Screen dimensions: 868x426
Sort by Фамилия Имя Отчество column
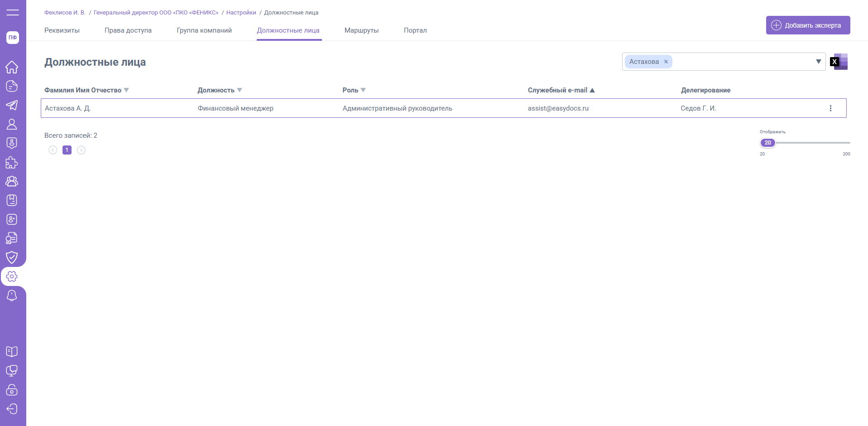coord(86,90)
